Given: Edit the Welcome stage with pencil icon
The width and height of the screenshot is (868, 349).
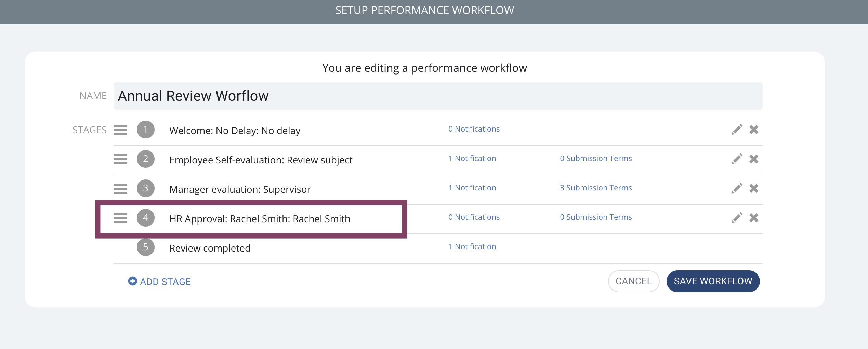Looking at the screenshot, I should (737, 130).
